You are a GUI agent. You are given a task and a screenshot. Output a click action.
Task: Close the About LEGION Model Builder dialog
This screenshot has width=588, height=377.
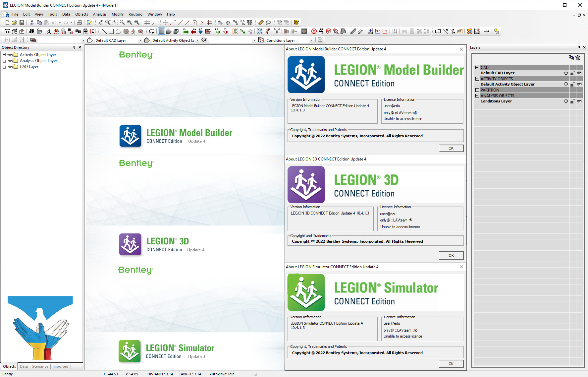(461, 49)
